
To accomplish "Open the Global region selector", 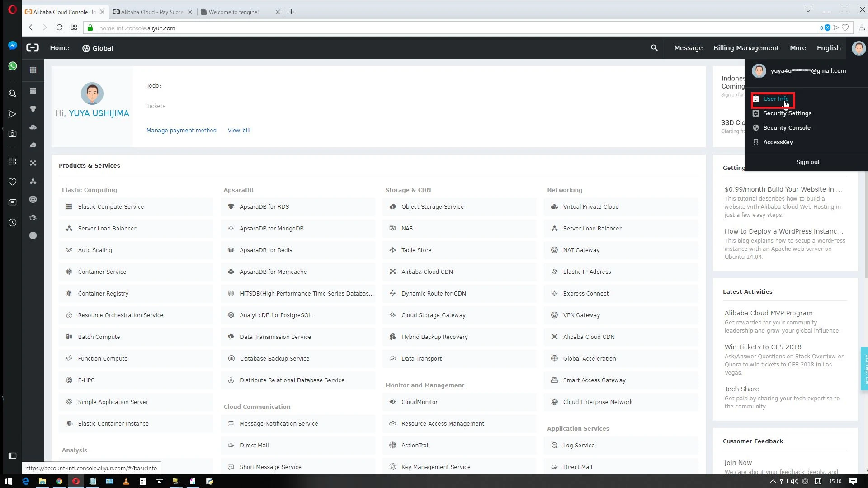I will click(x=98, y=48).
